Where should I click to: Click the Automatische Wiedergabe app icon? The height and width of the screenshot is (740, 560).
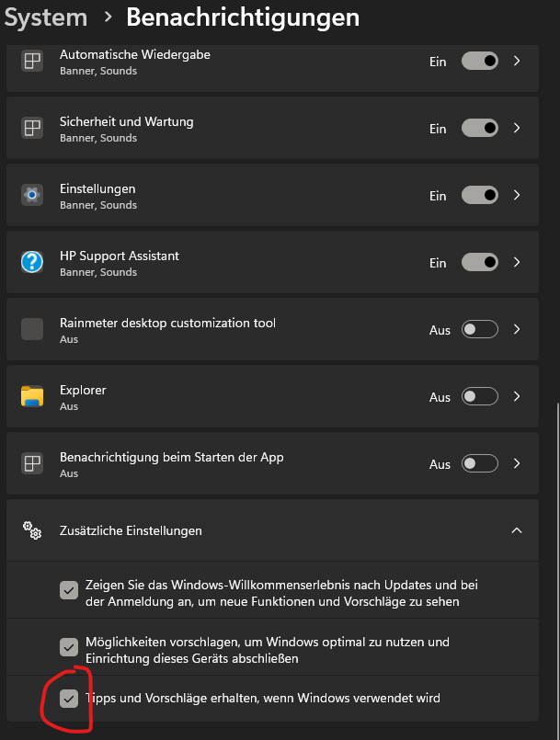click(x=29, y=62)
